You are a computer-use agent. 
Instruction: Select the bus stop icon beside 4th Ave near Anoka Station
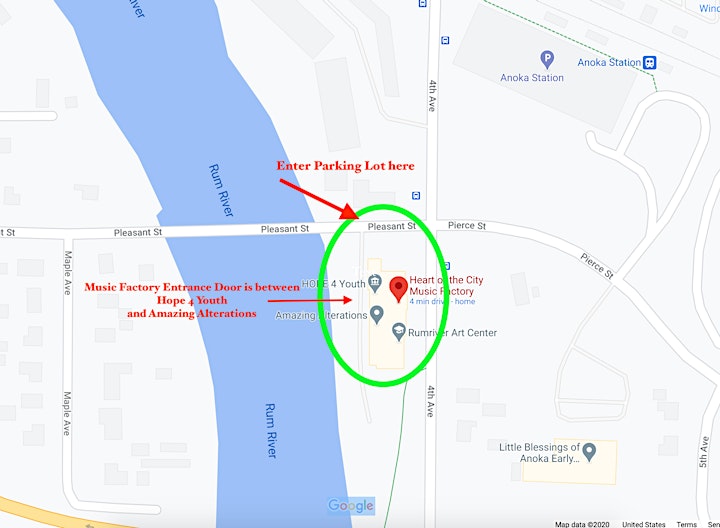[445, 40]
